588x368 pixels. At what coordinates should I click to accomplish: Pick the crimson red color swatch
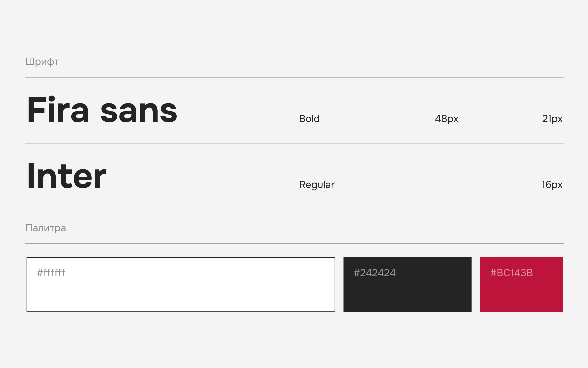pos(521,292)
